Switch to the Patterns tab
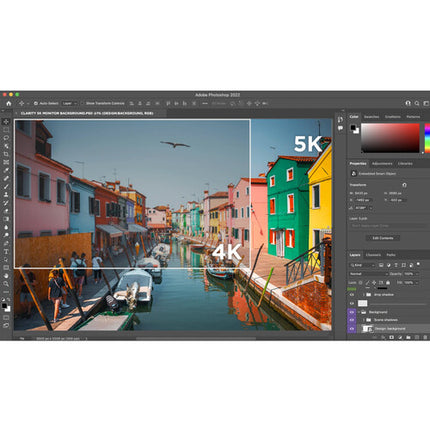This screenshot has width=430, height=430. point(413,117)
